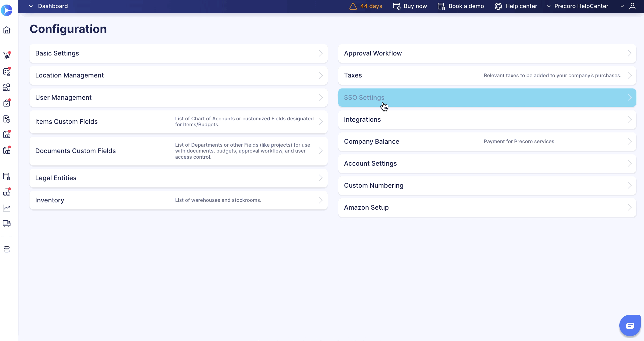This screenshot has width=644, height=341.
Task: Open SSO Settings section
Action: click(487, 98)
